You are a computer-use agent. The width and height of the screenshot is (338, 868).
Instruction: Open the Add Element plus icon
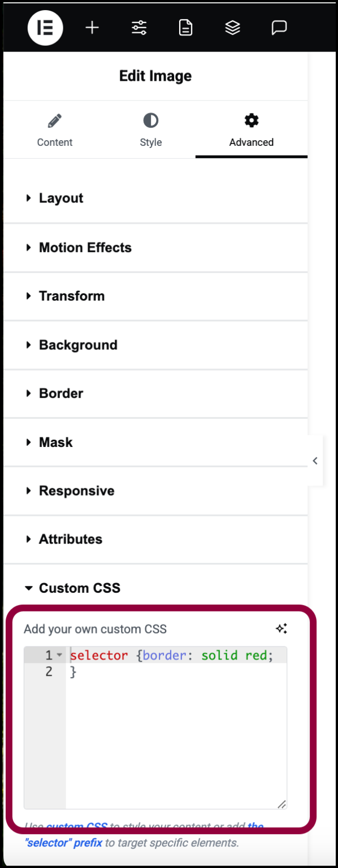tap(92, 27)
